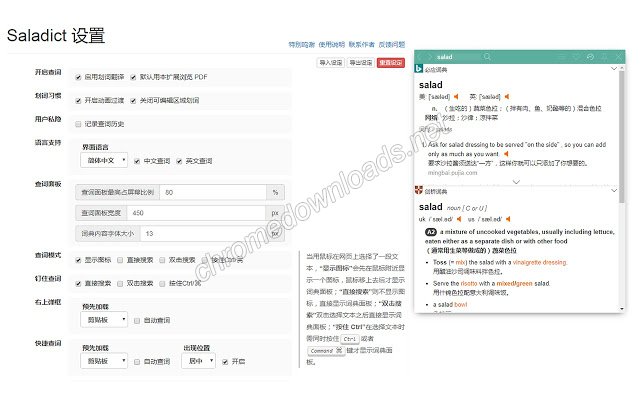The height and width of the screenshot is (400, 640).
Task: Click the panel height percentage field showing 80
Action: tap(213, 192)
